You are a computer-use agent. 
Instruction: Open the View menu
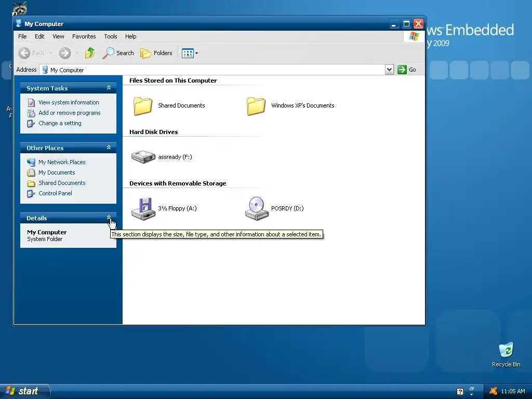[x=58, y=36]
